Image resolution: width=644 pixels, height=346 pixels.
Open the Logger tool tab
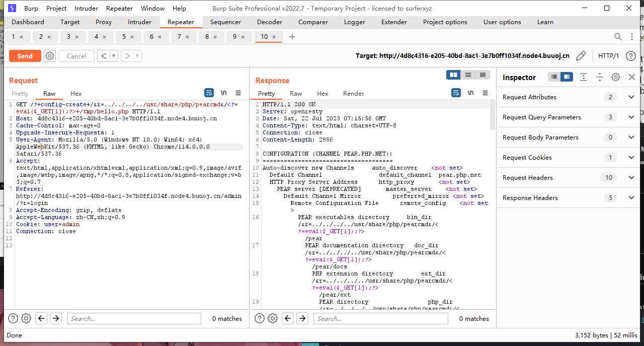(355, 22)
